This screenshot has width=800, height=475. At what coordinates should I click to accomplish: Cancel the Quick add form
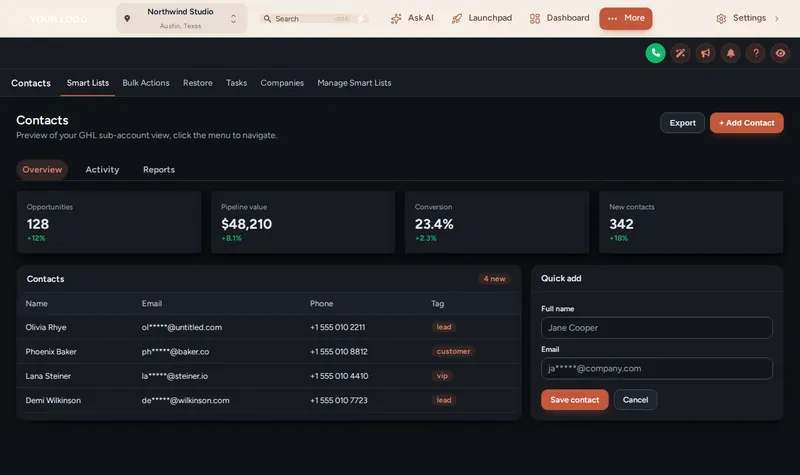pos(635,400)
